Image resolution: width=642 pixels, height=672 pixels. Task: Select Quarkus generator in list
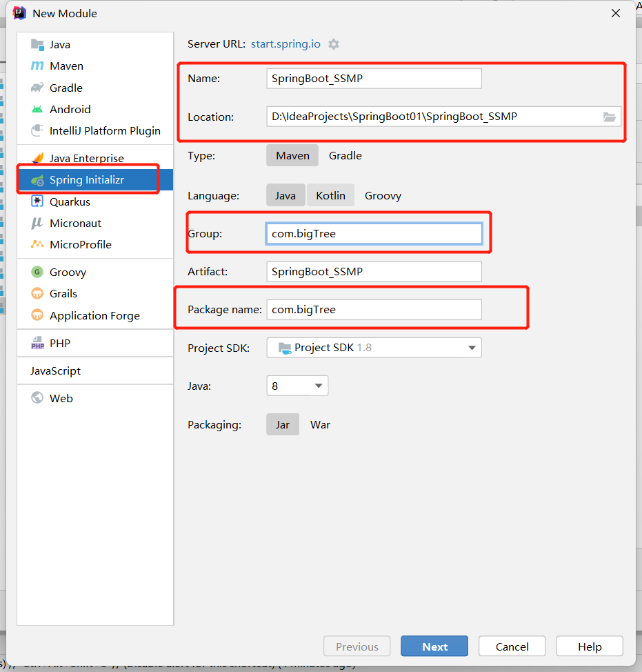95,201
